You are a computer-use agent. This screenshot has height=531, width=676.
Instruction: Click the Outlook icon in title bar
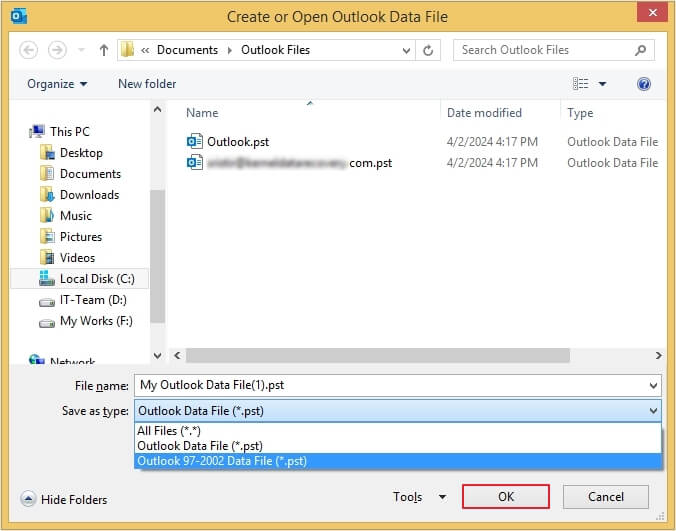coord(19,16)
